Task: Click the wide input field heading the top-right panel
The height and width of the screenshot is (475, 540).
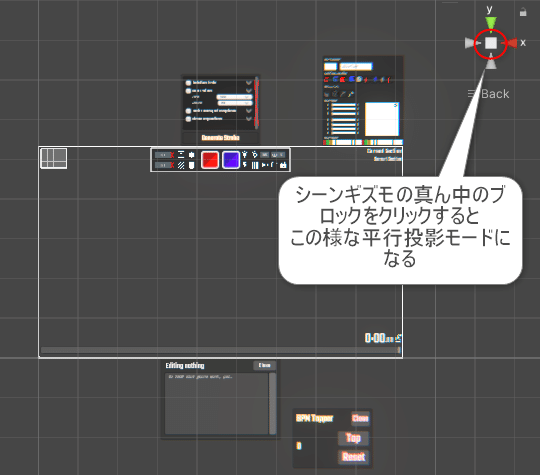Action: tap(356, 66)
